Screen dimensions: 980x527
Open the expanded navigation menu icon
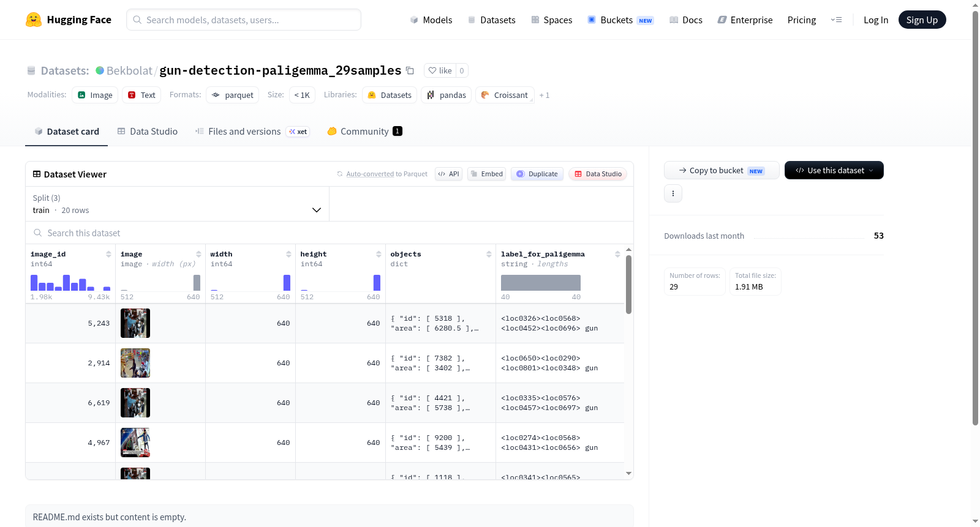point(836,20)
